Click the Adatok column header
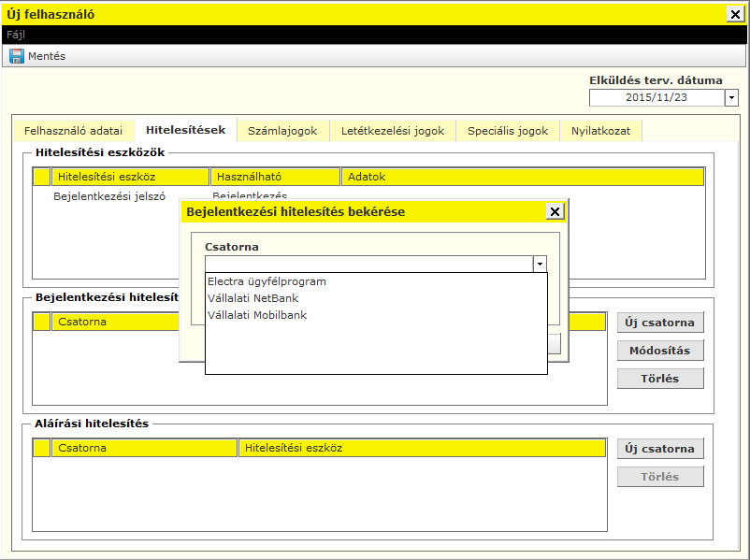This screenshot has height=560, width=750. click(x=523, y=177)
